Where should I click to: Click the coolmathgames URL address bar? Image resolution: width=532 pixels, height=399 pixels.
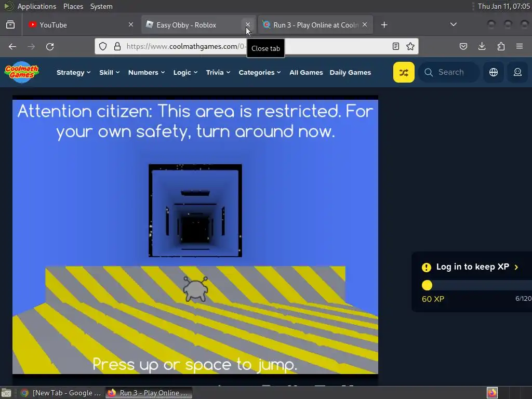[x=256, y=46]
